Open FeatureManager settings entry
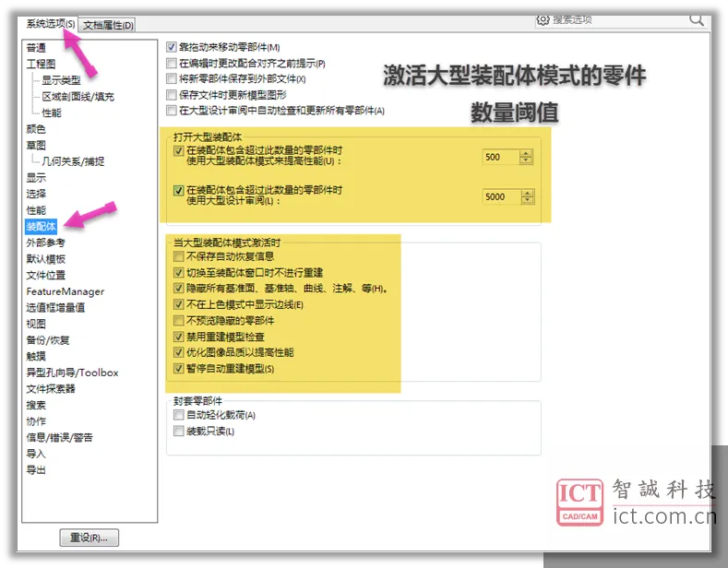The height and width of the screenshot is (568, 728). 65,291
